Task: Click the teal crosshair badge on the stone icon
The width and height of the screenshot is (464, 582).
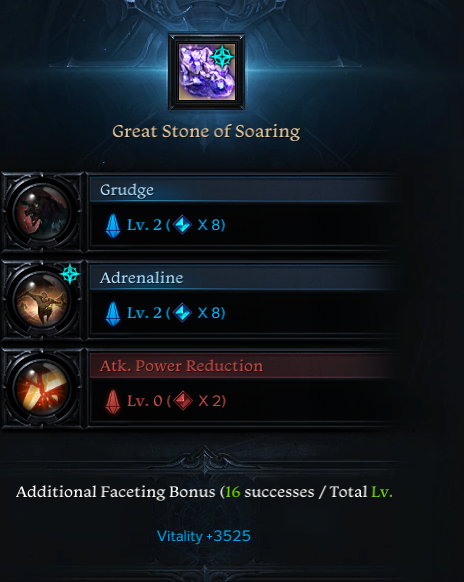Action: click(x=222, y=56)
